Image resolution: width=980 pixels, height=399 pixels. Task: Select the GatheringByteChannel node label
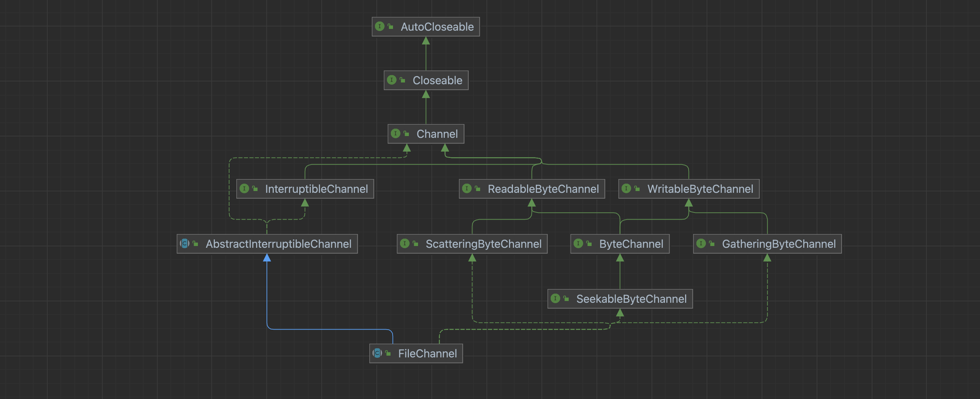point(779,244)
